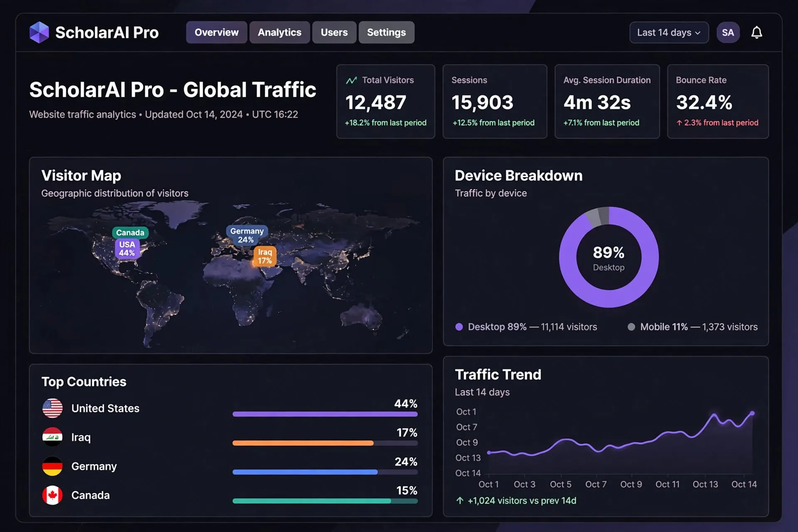Screen dimensions: 798x532
Task: Open the Users tab
Action: (x=334, y=32)
